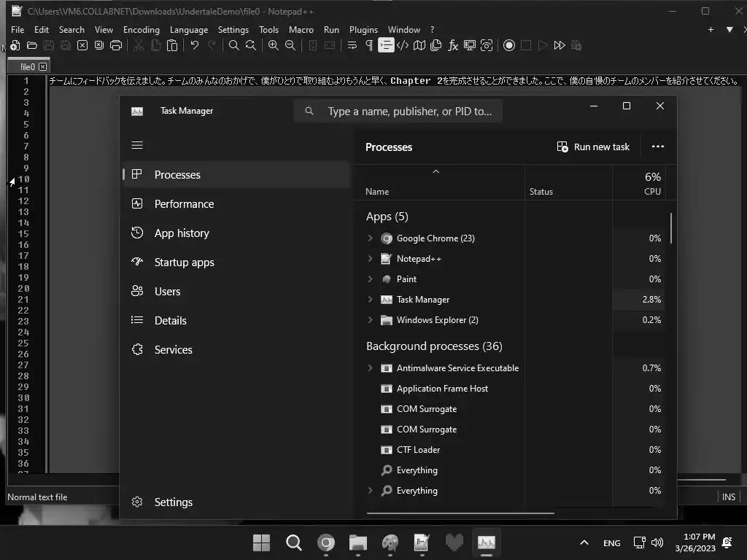Expand the Windows Explorer (2) process group
Viewport: 747px width, 560px height.
point(370,320)
